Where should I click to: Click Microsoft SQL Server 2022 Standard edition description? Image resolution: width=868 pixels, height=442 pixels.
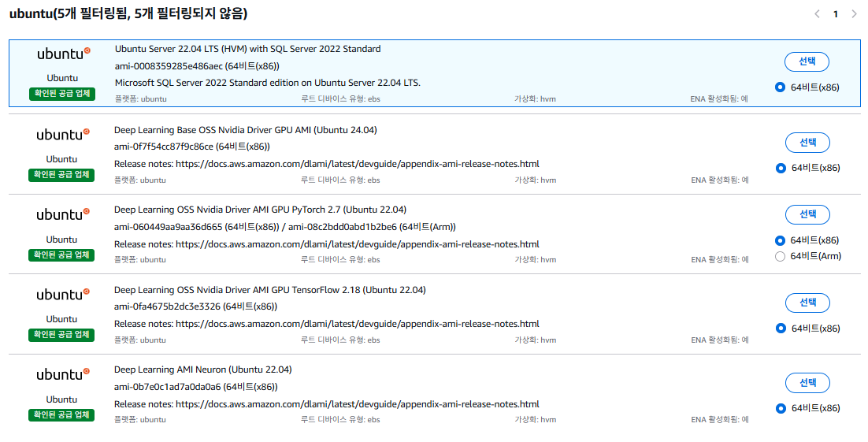267,83
